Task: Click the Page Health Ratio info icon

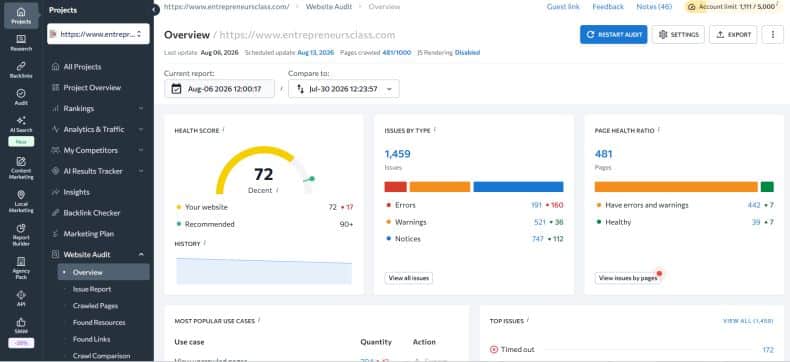Action: click(x=659, y=129)
